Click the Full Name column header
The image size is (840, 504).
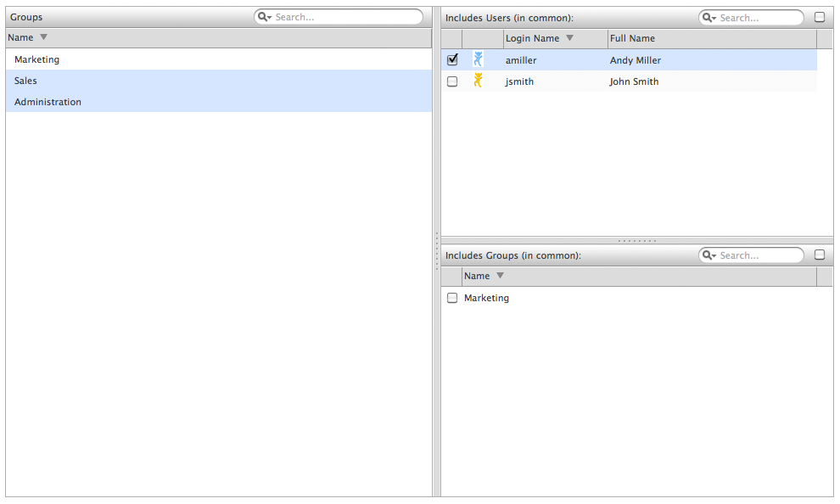(x=632, y=38)
